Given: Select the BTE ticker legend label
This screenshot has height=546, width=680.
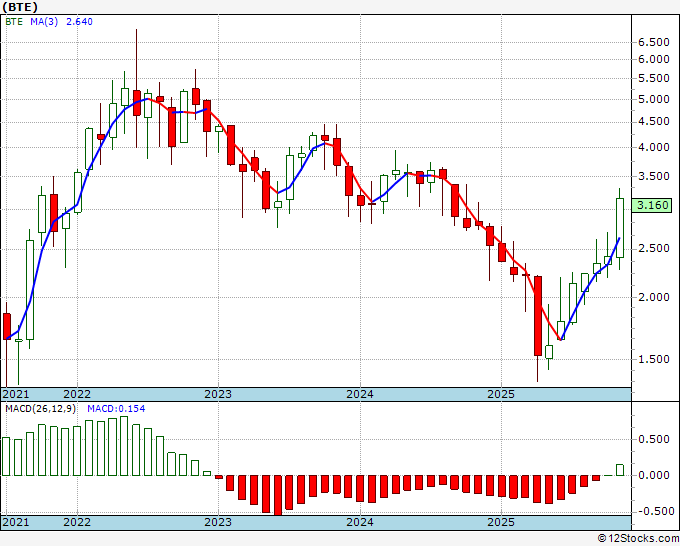Looking at the screenshot, I should tap(14, 22).
